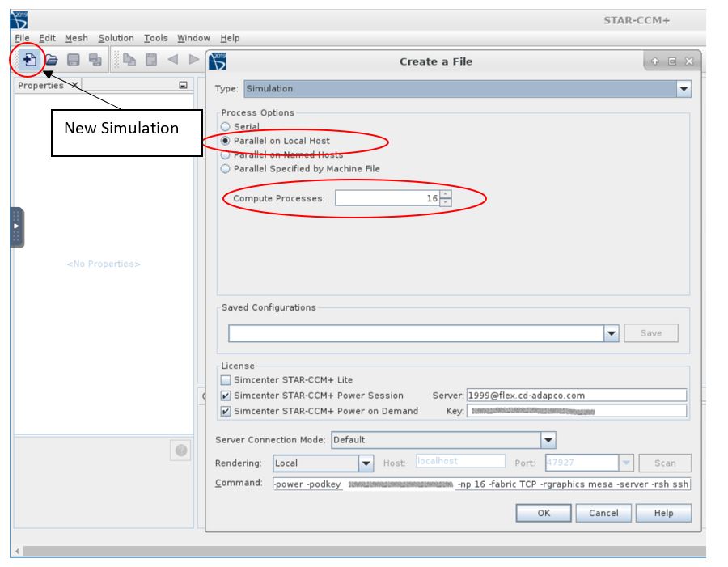This screenshot has width=728, height=567.
Task: Click the STAR-CCM+ logo in the dialog title
Action: point(218,61)
